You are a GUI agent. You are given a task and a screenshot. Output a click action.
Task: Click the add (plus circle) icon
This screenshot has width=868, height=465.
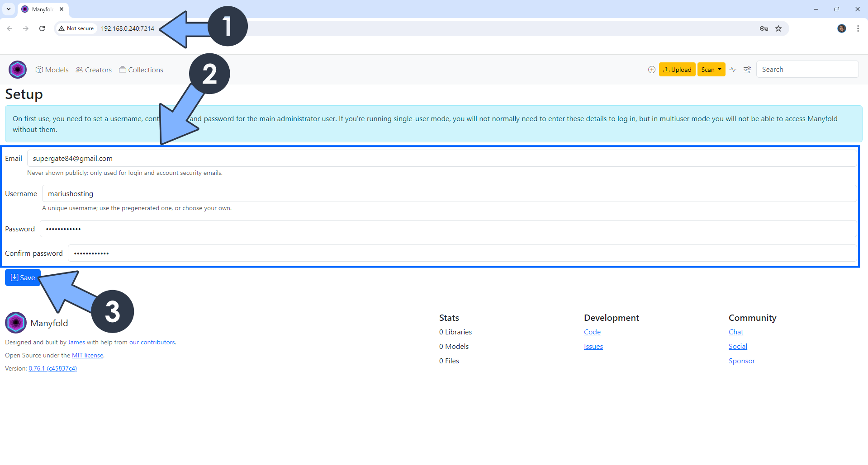coord(652,70)
